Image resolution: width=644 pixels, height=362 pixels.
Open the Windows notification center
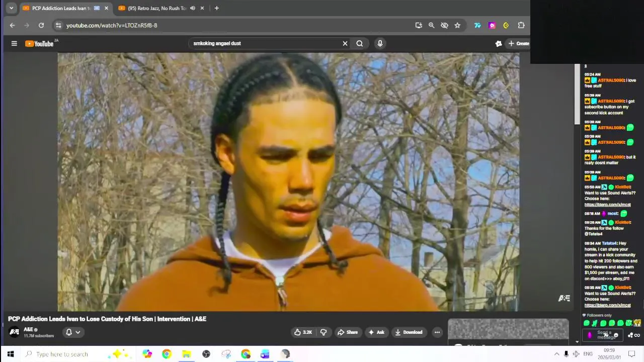632,354
